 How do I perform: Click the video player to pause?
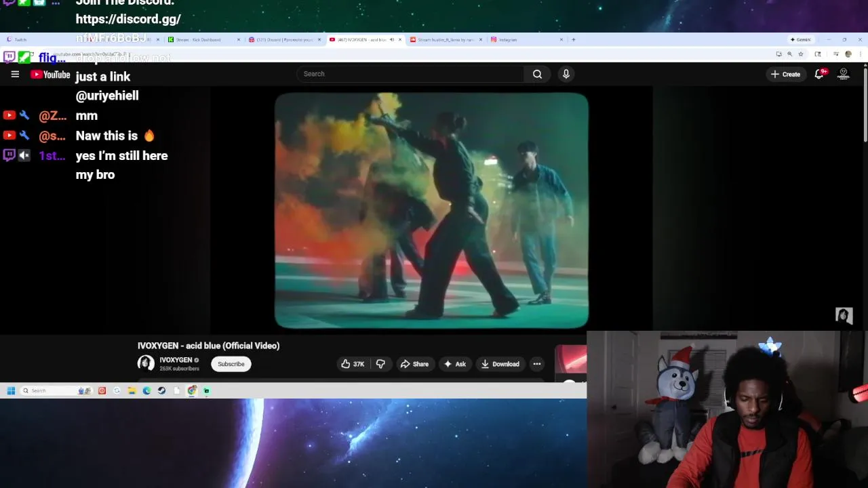(x=431, y=211)
